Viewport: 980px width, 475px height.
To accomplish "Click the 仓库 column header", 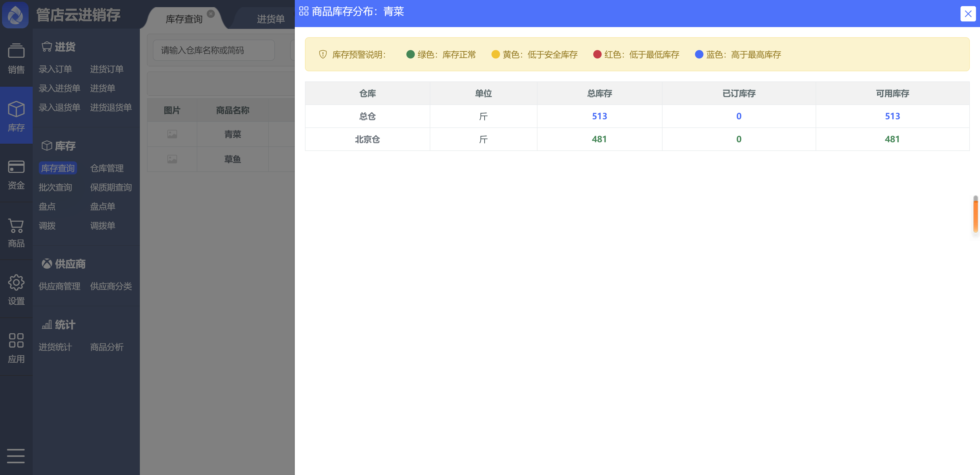I will click(x=367, y=93).
